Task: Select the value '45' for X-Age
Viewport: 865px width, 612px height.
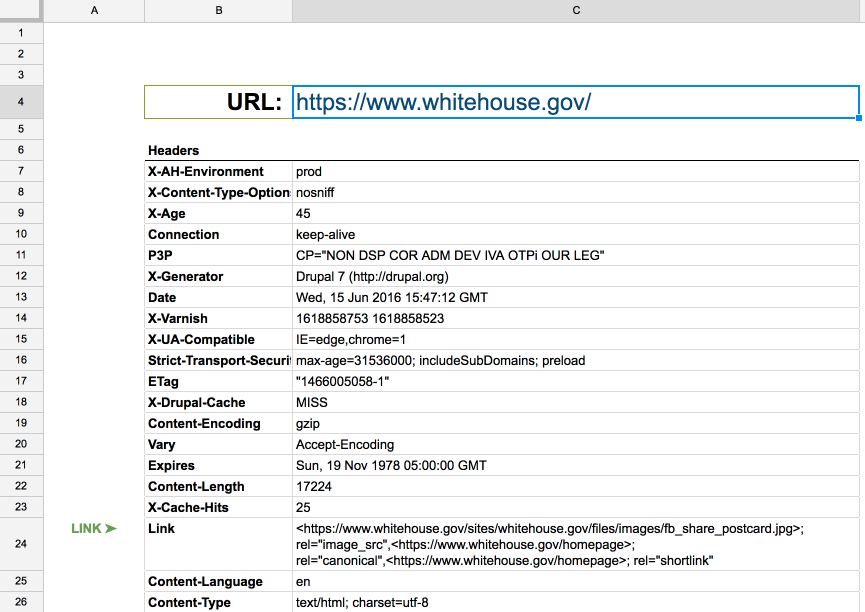Action: tap(575, 214)
